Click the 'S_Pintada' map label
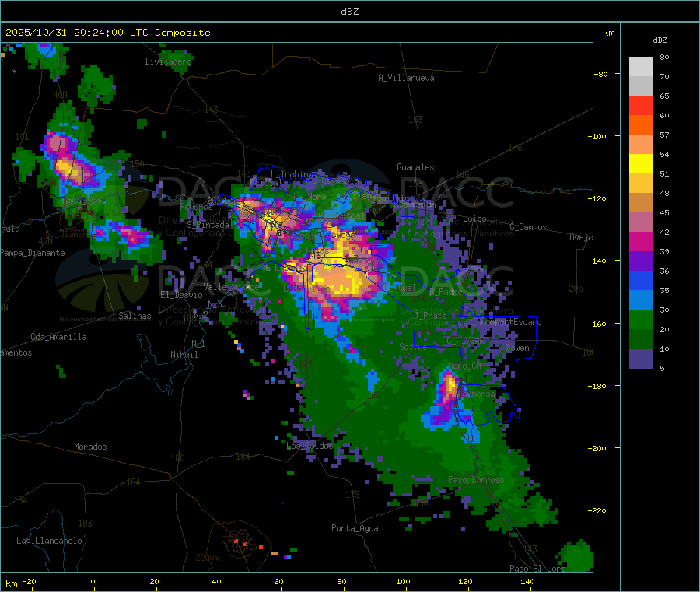The width and height of the screenshot is (700, 592). pos(208,225)
